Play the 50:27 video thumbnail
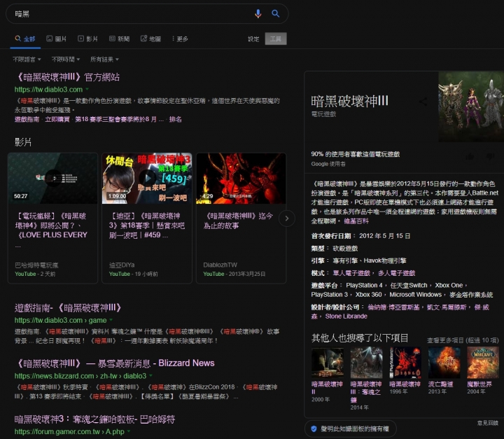The height and width of the screenshot is (439, 504). click(x=52, y=178)
